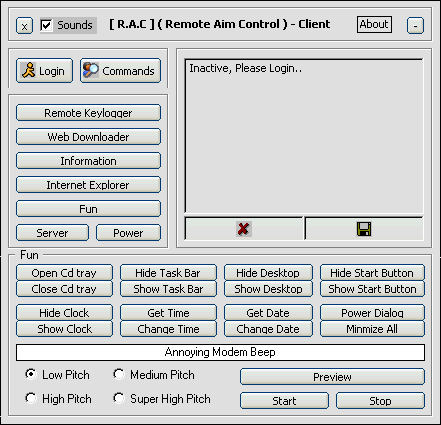Start the annoying modem beep
The image size is (441, 425).
point(284,401)
